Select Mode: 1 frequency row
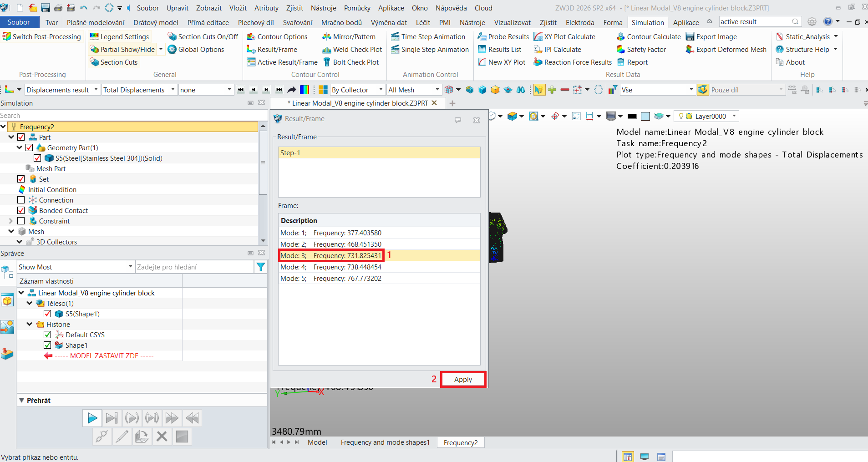Viewport: 868px width, 462px height. [379, 233]
